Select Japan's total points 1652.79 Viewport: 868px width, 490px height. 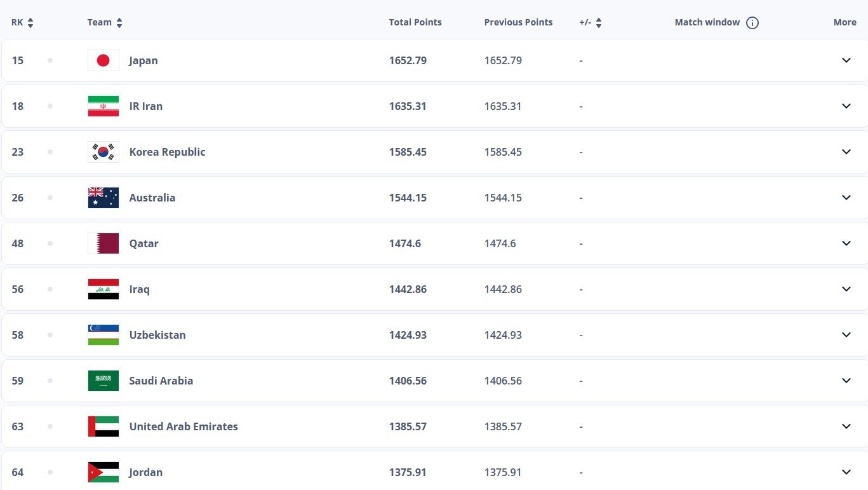[x=408, y=60]
